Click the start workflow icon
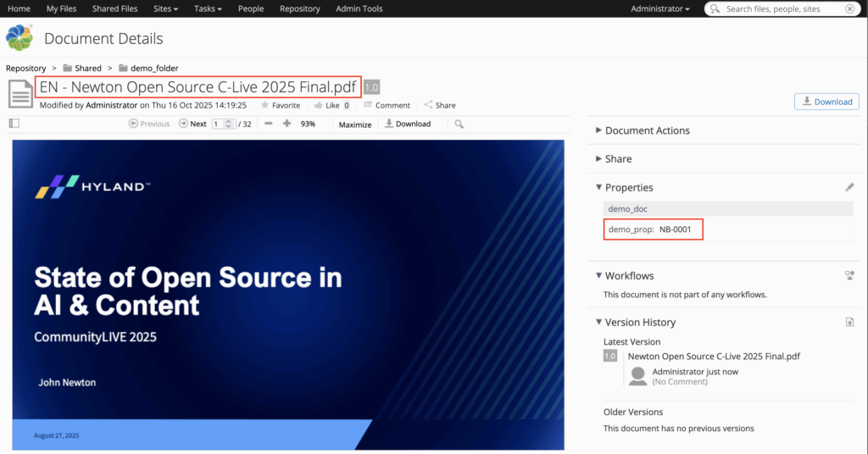This screenshot has height=454, width=868. 849,275
